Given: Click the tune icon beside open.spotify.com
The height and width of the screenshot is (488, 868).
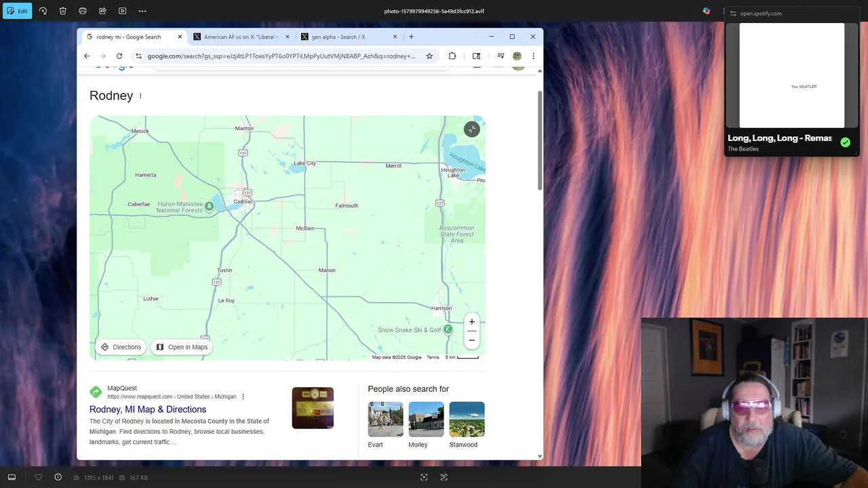Looking at the screenshot, I should tap(733, 14).
